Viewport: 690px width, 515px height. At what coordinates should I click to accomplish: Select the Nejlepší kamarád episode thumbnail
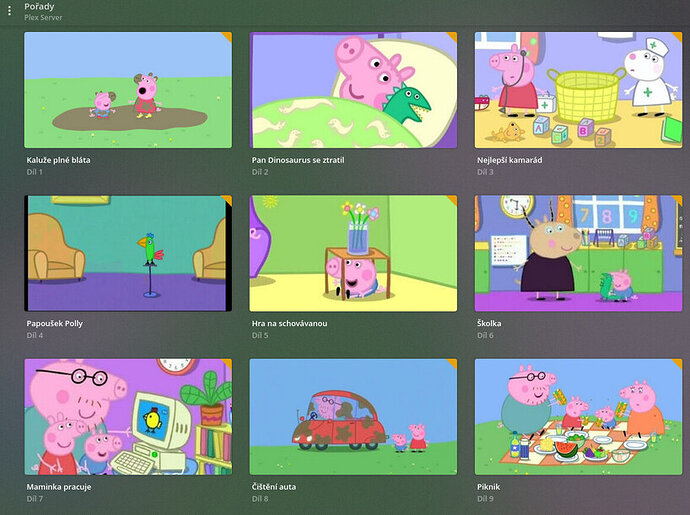(x=579, y=90)
